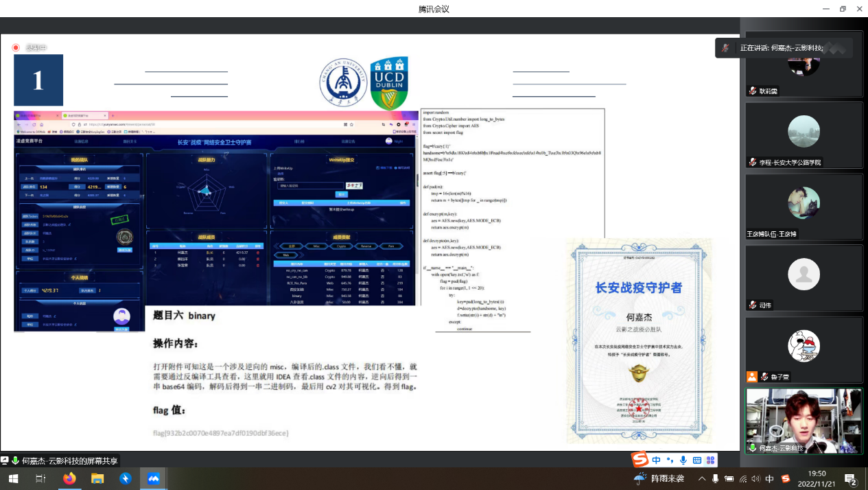The width and height of the screenshot is (868, 490).
Task: Open the notification center
Action: 850,478
